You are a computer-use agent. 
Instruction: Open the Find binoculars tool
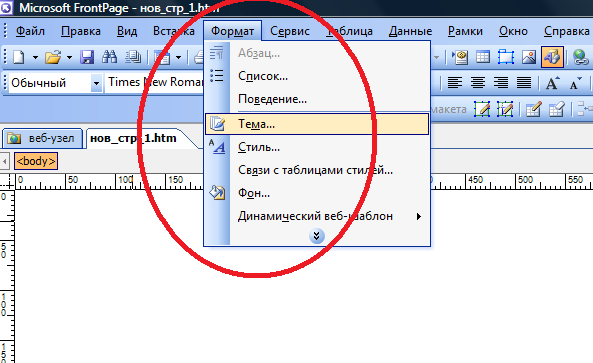tap(110, 57)
